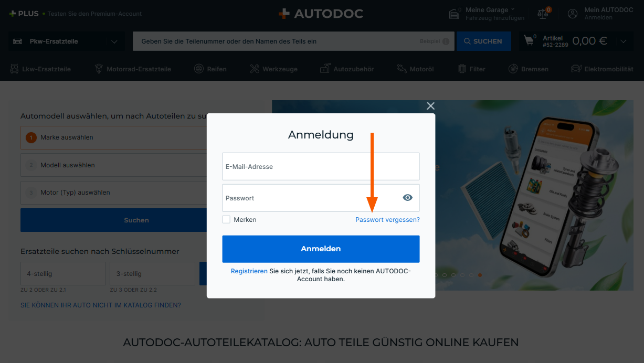Click into the E-Mail-Adresse field
This screenshot has height=363, width=644.
pyautogui.click(x=321, y=167)
